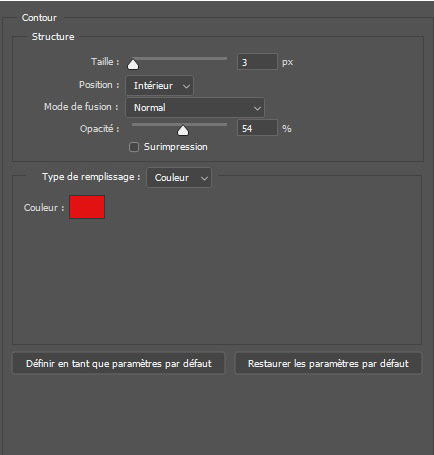Open the red stroke color swatch
The height and width of the screenshot is (455, 434).
pos(87,207)
